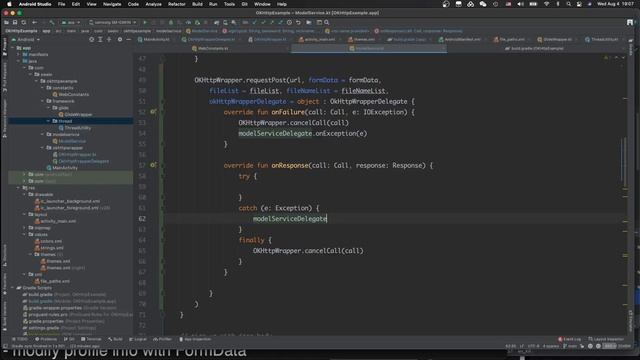Hide the Project panel with the minus icon

pyautogui.click(x=128, y=40)
